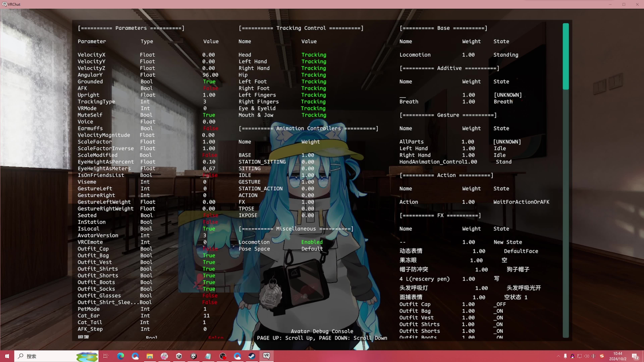Click the 'IKPOSE' controller name
Viewport: 644px width, 362px height.
tap(248, 215)
